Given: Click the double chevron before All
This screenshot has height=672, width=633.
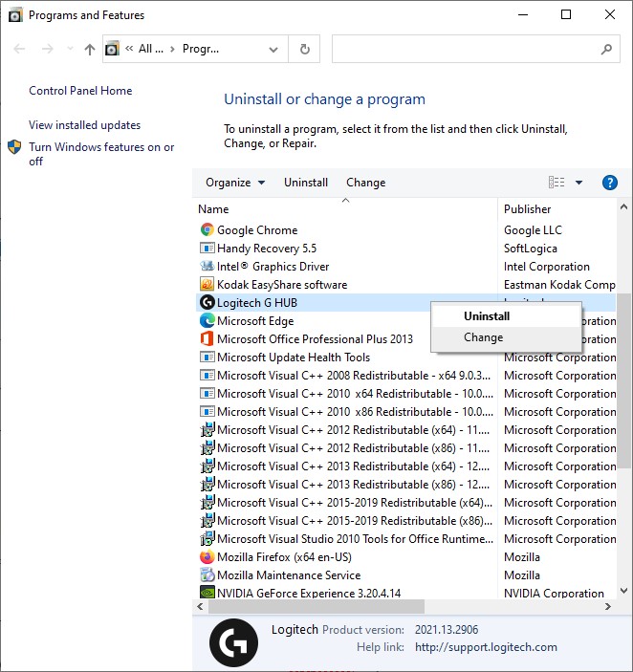Looking at the screenshot, I should tap(129, 49).
